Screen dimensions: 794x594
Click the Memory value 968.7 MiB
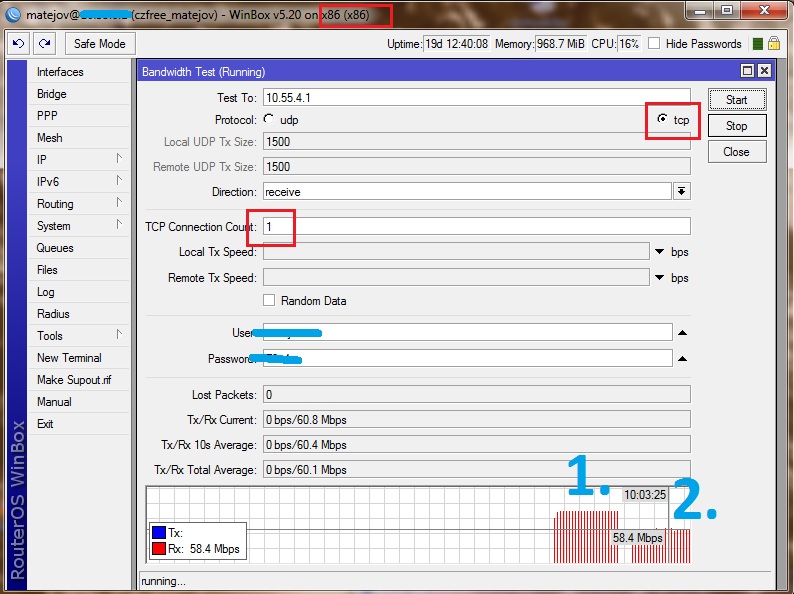click(x=561, y=44)
